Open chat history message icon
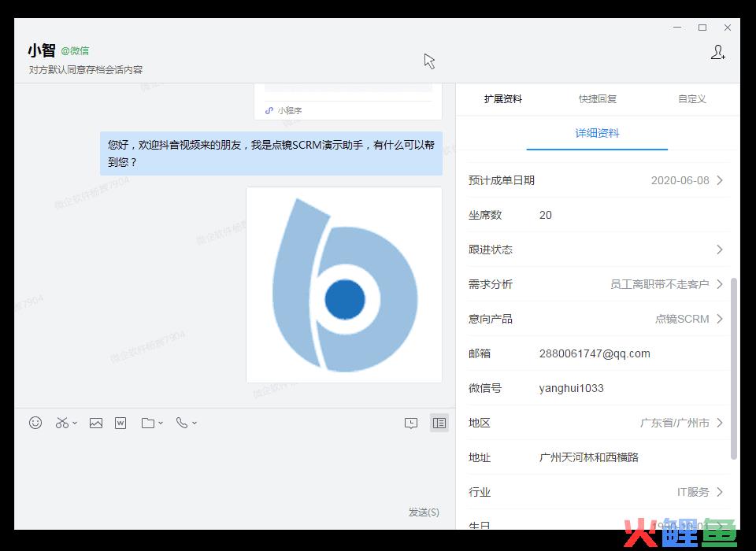Viewport: 756px width, 551px height. pyautogui.click(x=411, y=423)
